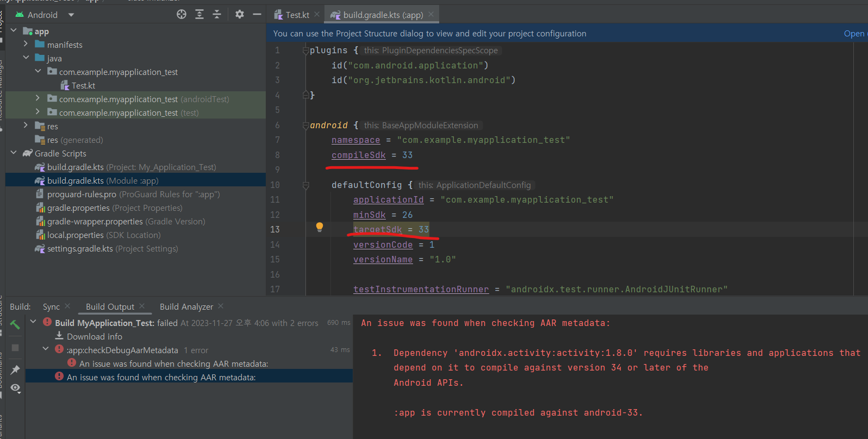Expand the (test) package

[38, 111]
